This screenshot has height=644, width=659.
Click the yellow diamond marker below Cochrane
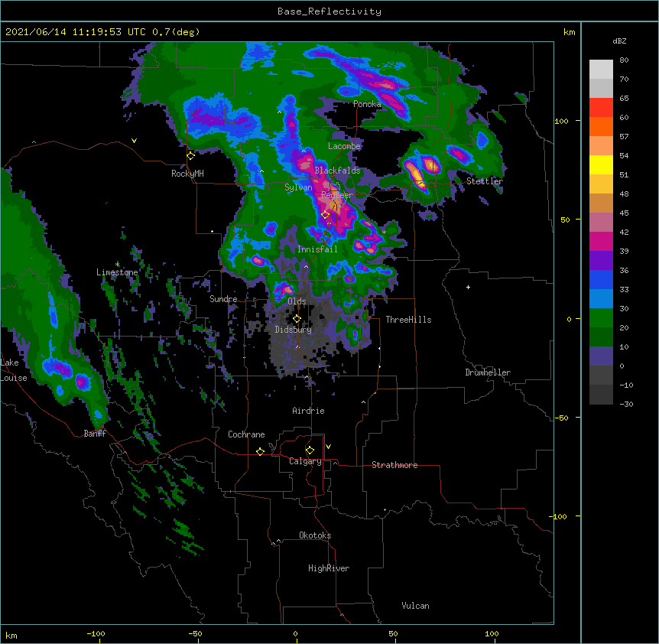260,451
